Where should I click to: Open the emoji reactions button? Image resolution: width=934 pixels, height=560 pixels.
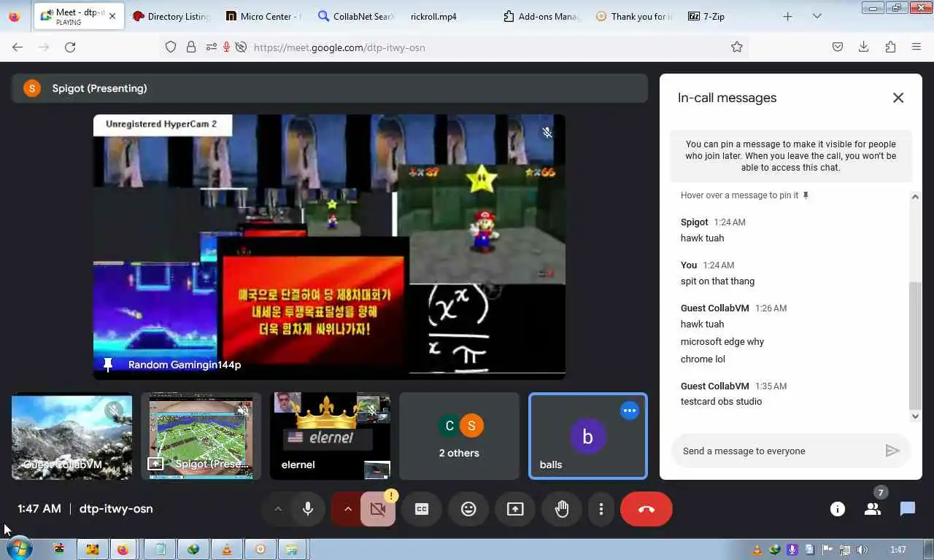coord(468,509)
